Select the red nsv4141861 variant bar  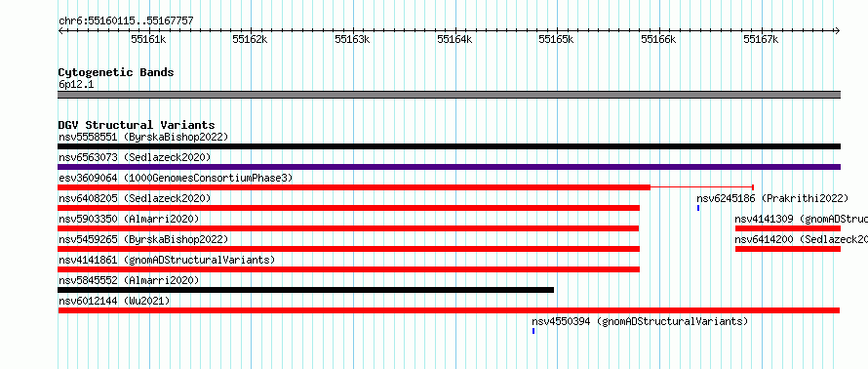(x=349, y=269)
